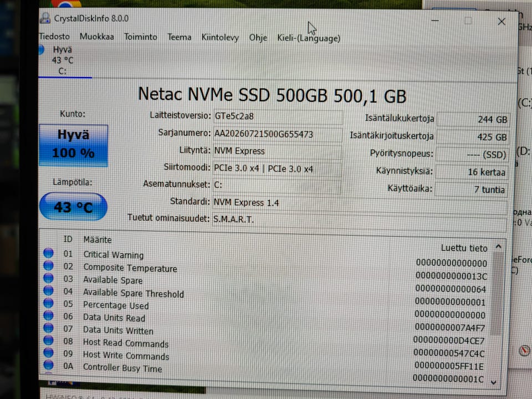Click the Asematunnukset field showing C:
Screen dimensions: 532x399
pos(277,185)
